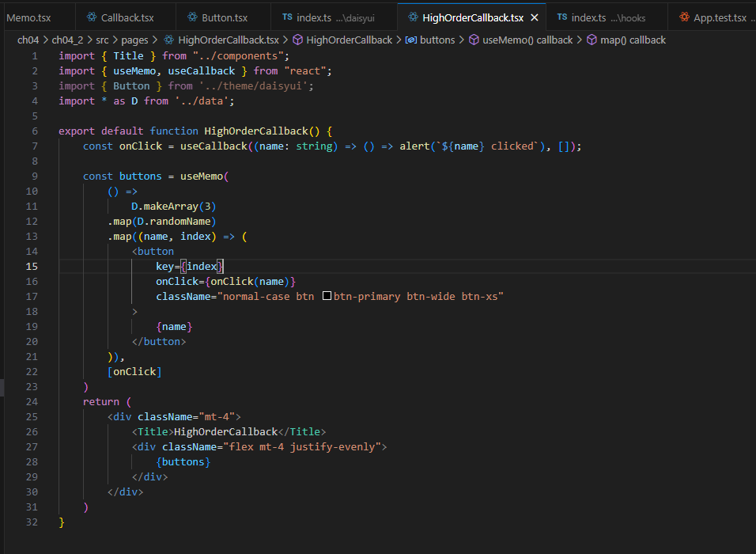Open the btn-primary color swatch in className
The width and height of the screenshot is (756, 554).
click(327, 295)
